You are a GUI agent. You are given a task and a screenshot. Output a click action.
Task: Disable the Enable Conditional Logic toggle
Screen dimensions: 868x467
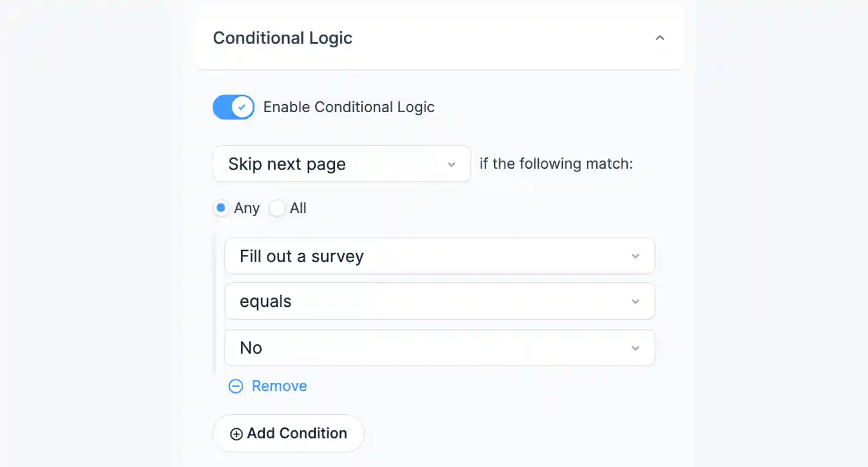pyautogui.click(x=233, y=107)
